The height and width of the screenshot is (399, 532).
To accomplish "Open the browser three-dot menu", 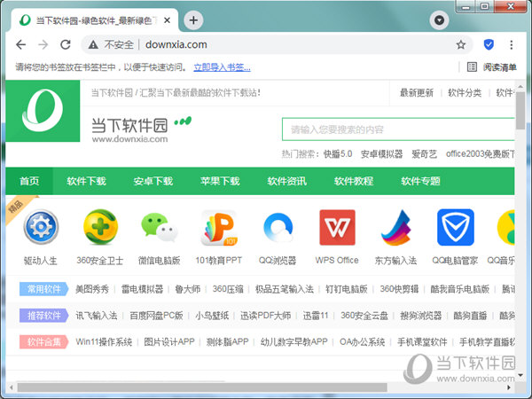I will (x=511, y=44).
